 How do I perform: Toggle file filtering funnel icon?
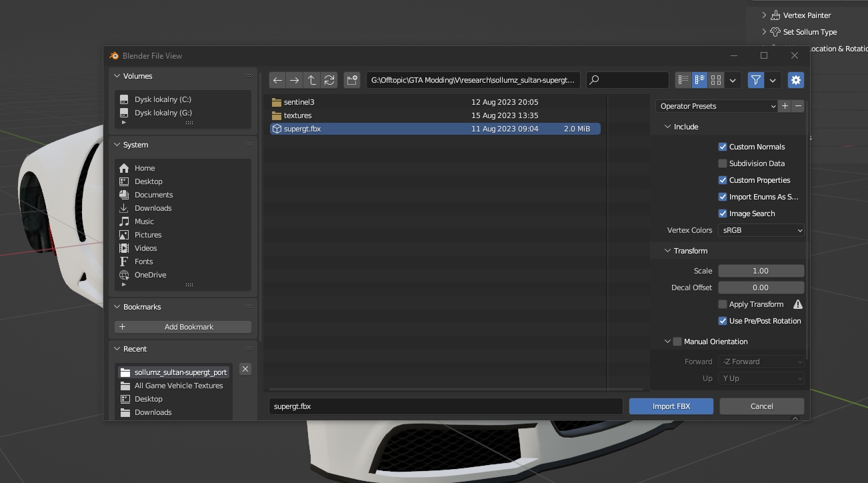pyautogui.click(x=755, y=80)
